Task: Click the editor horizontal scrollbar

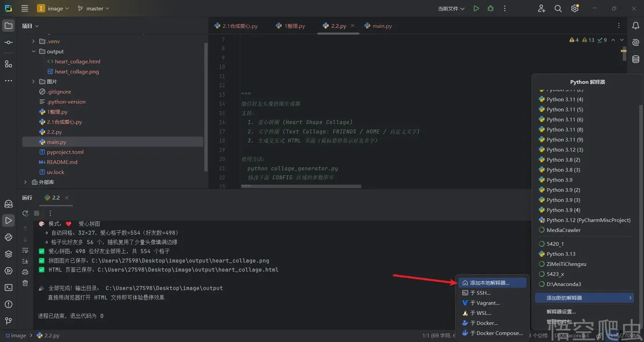Action: tap(301, 187)
